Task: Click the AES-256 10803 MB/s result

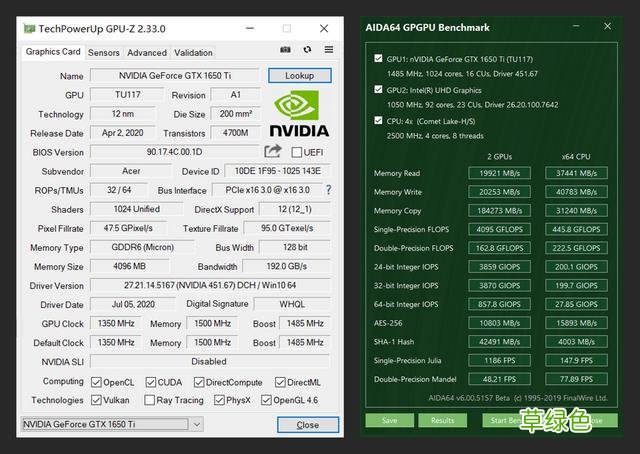Action: click(x=500, y=323)
